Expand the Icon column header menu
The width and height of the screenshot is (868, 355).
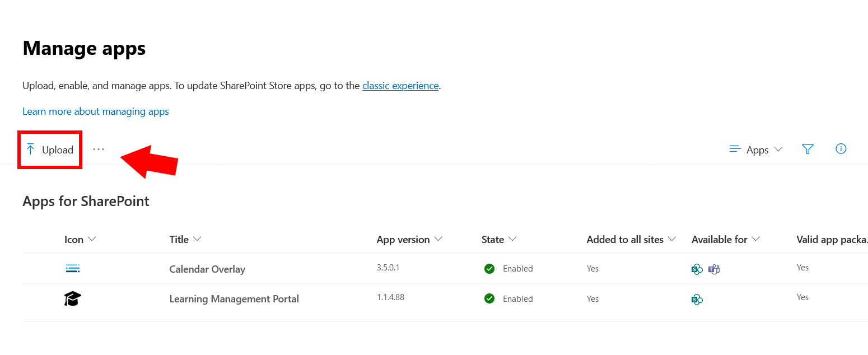[x=80, y=240]
